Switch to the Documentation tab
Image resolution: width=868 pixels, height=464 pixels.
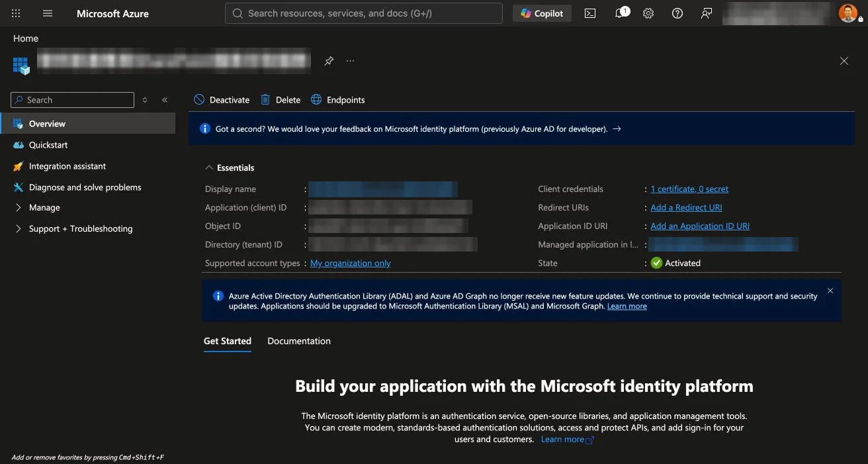tap(299, 342)
